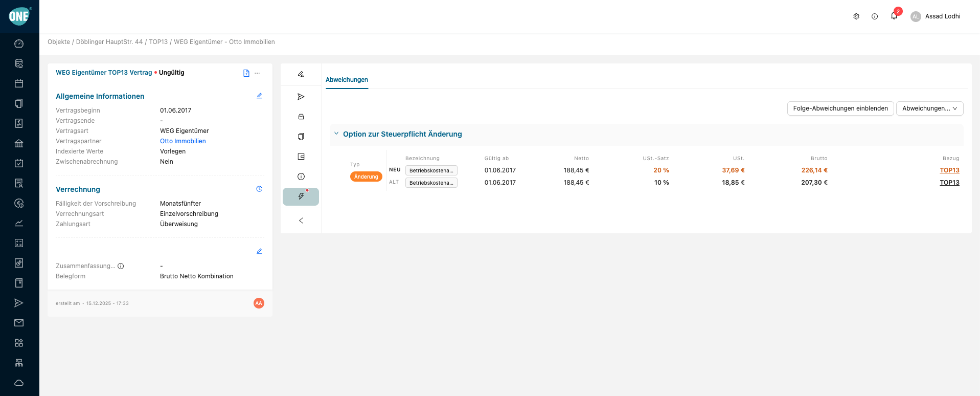
Task: Click the contract document icon in header
Action: pos(246,73)
